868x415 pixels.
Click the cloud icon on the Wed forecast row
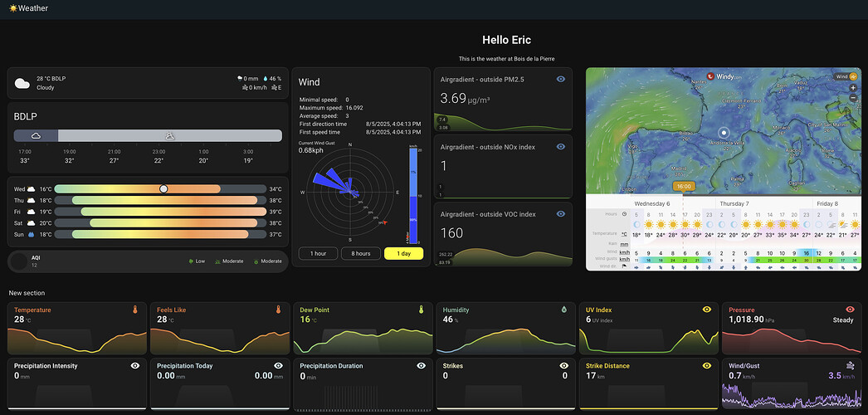[x=32, y=189]
